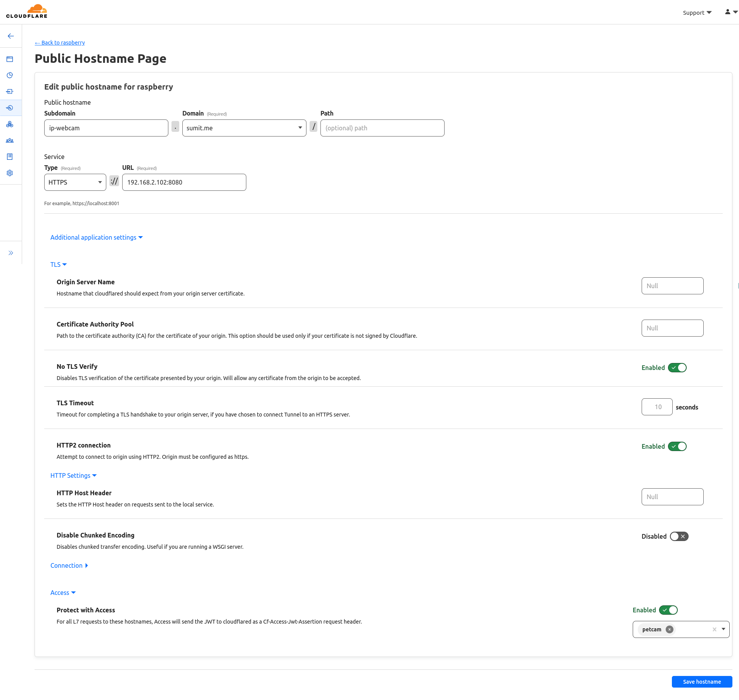Click the HTTP Host Header input

point(673,497)
